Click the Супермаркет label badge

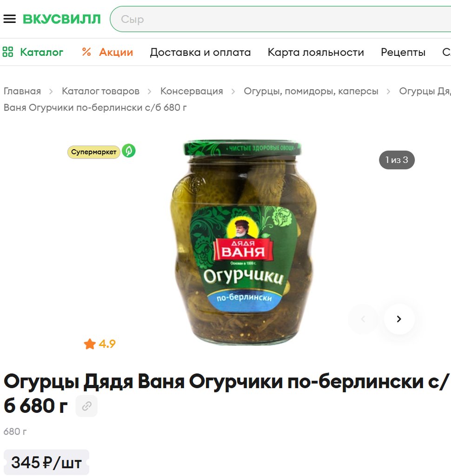93,152
